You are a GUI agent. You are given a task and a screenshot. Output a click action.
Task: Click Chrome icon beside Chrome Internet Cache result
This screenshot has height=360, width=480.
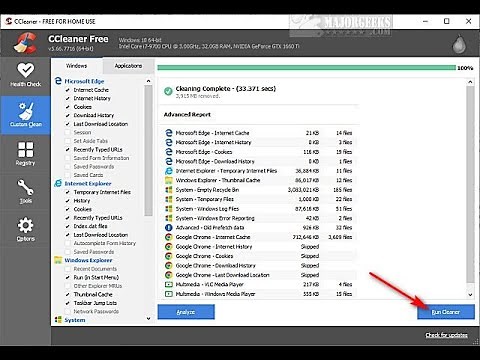169,237
